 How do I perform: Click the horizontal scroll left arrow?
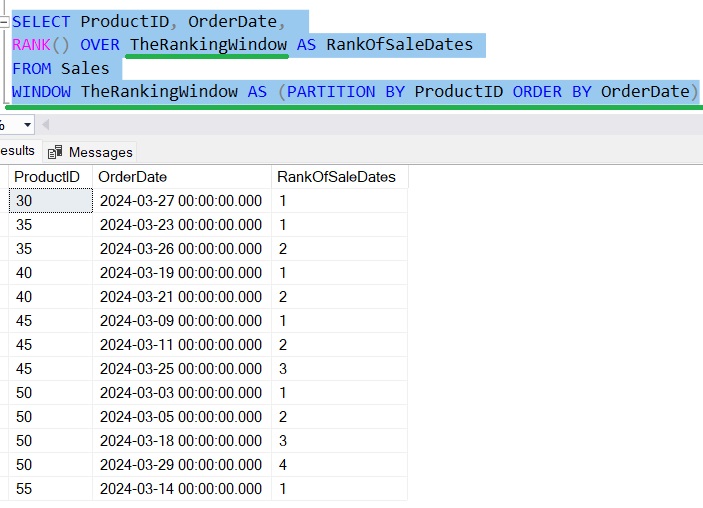pyautogui.click(x=45, y=125)
